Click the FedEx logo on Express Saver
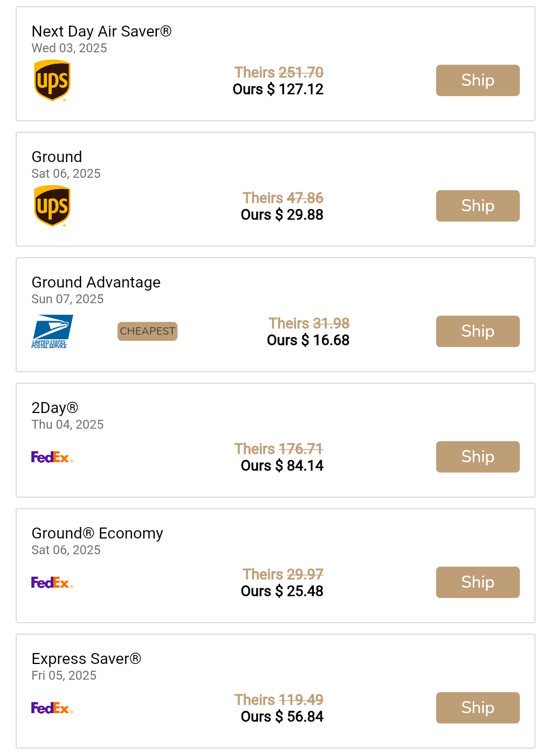The width and height of the screenshot is (547, 756). pos(52,708)
